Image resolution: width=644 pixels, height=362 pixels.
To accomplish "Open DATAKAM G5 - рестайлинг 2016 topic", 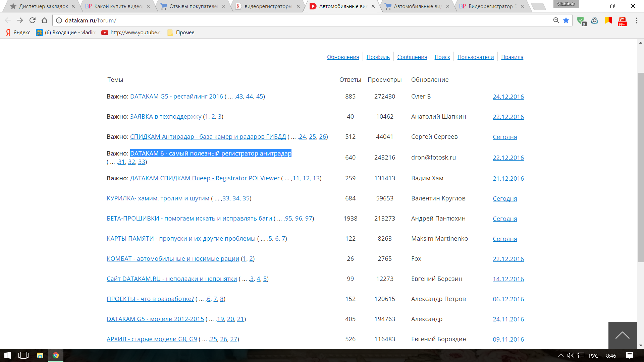I will coord(176,97).
